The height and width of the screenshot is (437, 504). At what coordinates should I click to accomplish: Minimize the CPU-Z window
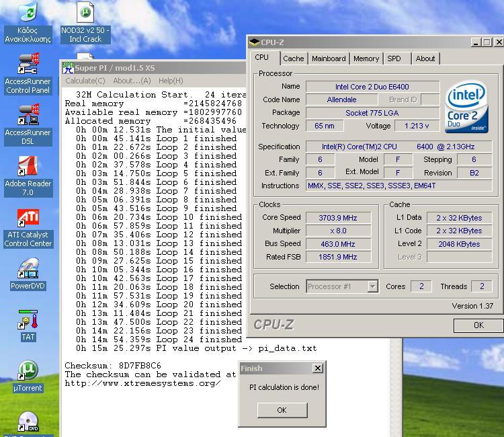point(476,42)
